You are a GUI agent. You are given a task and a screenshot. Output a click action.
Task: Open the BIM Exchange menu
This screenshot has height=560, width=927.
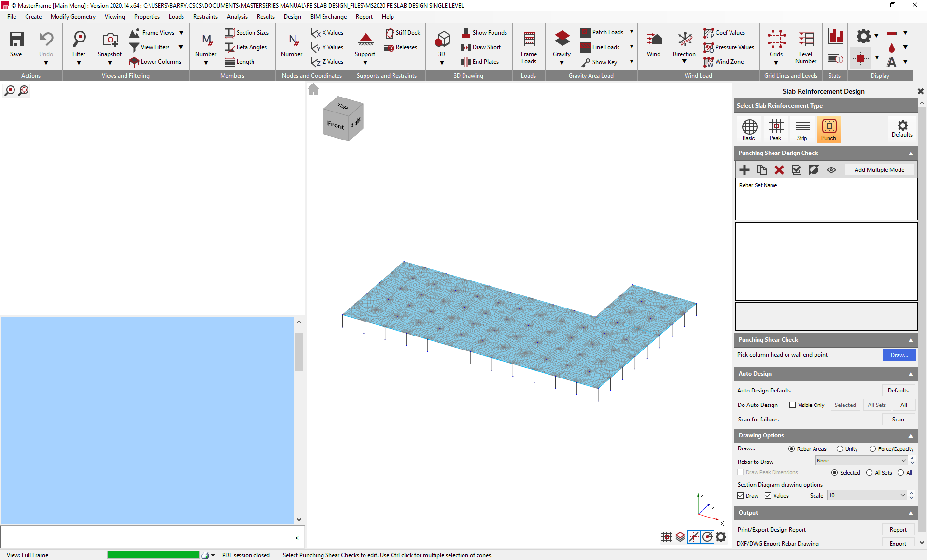tap(328, 17)
